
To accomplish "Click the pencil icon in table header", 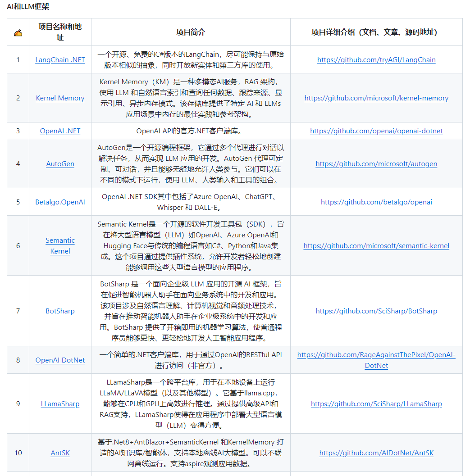I will (x=18, y=32).
